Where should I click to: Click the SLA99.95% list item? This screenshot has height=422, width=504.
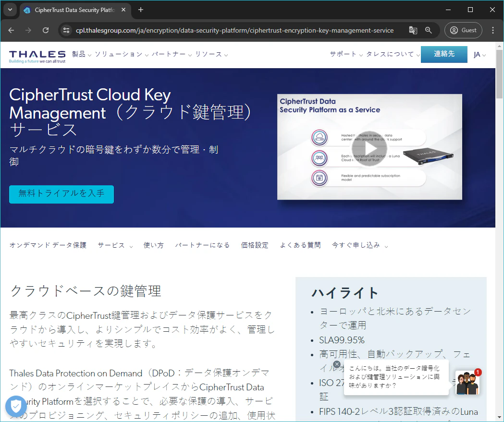(x=342, y=340)
